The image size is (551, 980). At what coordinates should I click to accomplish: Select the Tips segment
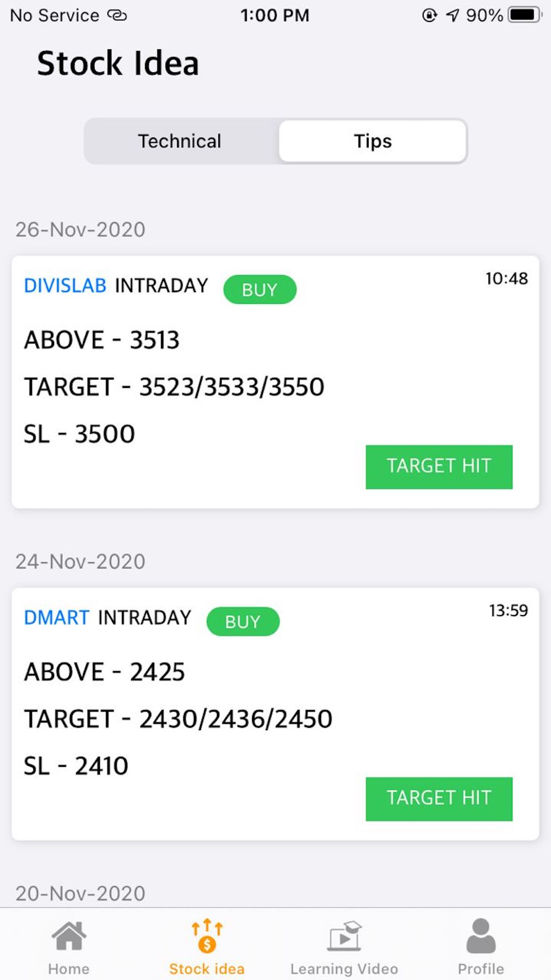(372, 141)
